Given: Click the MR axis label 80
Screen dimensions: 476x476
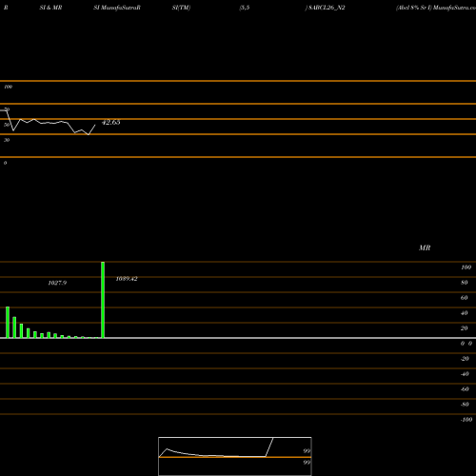Looking at the screenshot, I should pos(464,283).
